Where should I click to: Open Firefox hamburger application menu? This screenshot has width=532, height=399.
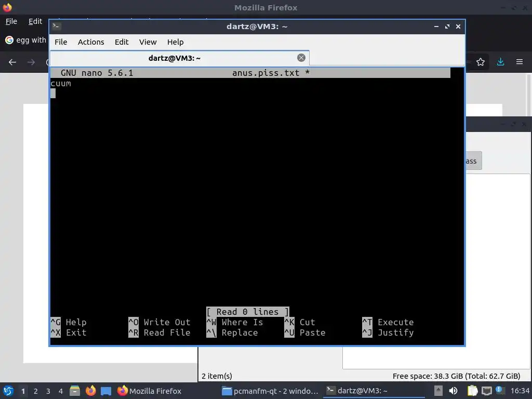coord(520,62)
